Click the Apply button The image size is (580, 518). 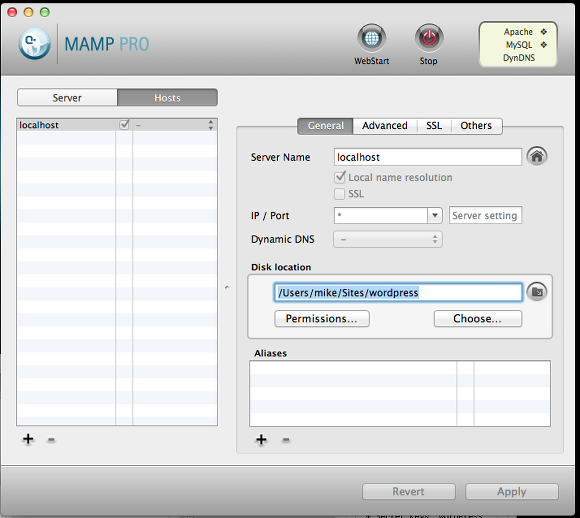pyautogui.click(x=512, y=491)
